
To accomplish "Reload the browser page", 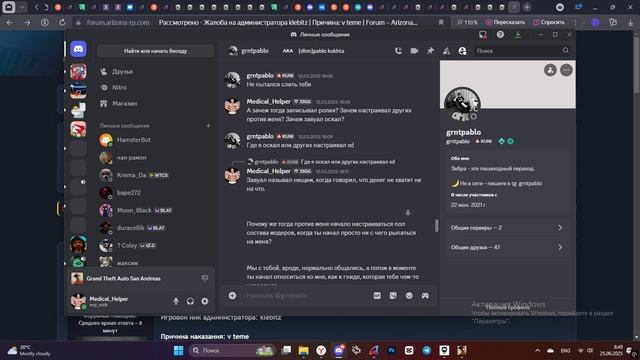I will 62,22.
